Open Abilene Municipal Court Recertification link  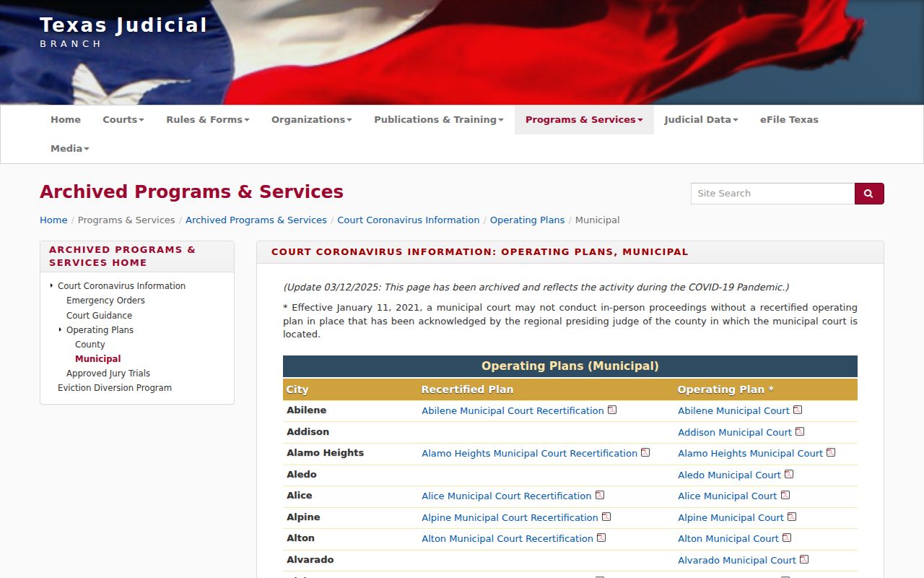click(513, 410)
